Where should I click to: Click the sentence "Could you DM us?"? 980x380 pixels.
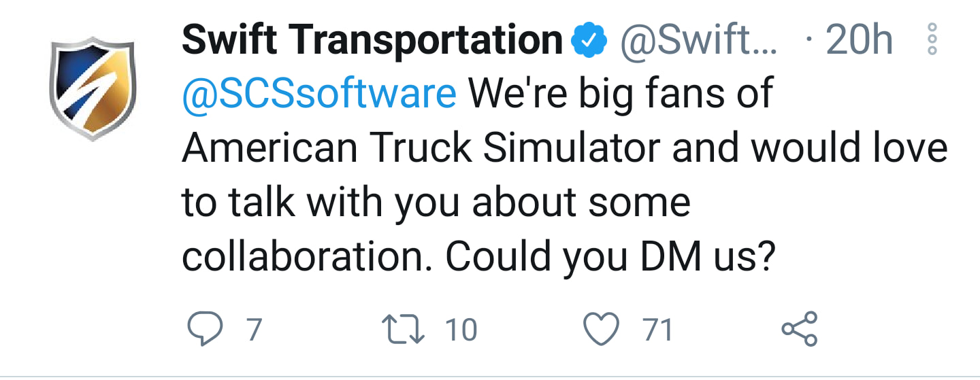point(611,258)
